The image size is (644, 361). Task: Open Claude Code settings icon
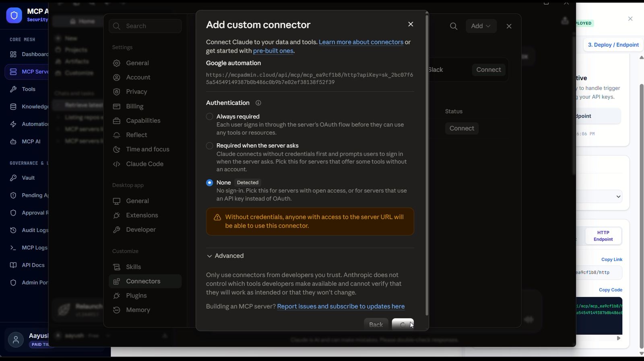[117, 164]
